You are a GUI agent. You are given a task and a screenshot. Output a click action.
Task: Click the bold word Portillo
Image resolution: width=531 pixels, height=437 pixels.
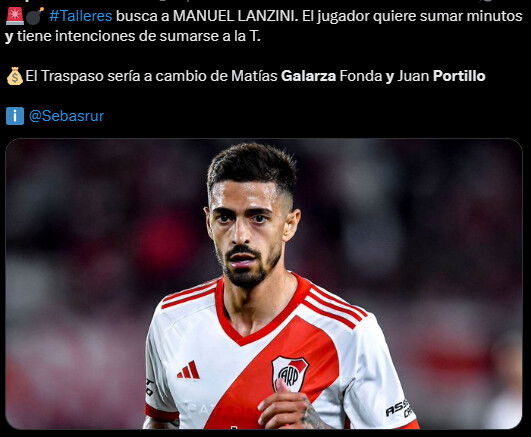pos(459,76)
